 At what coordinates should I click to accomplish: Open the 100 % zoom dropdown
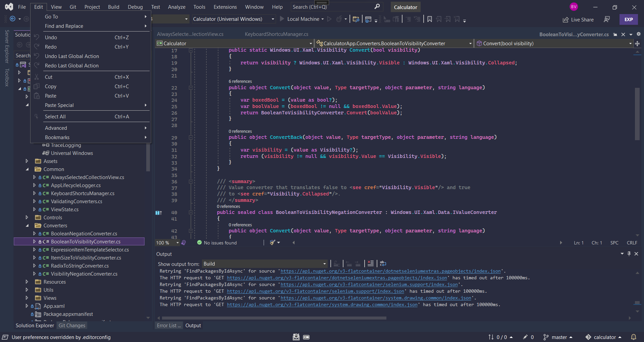(x=167, y=243)
